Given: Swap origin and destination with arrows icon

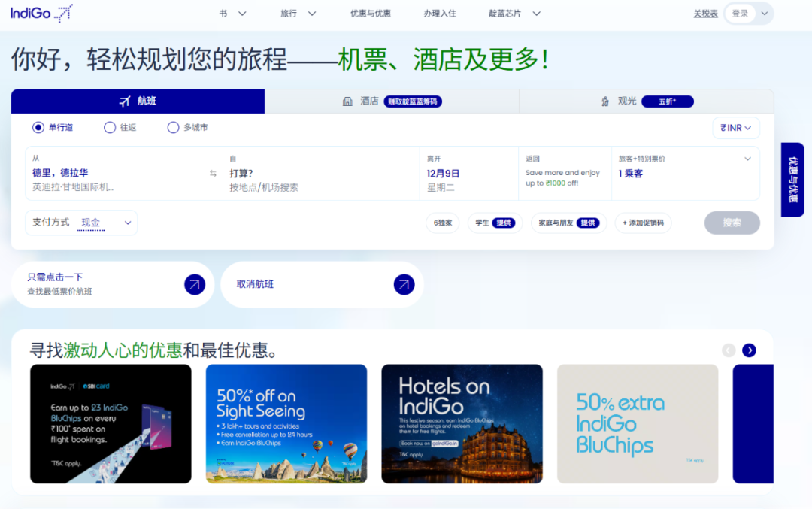Looking at the screenshot, I should [213, 174].
